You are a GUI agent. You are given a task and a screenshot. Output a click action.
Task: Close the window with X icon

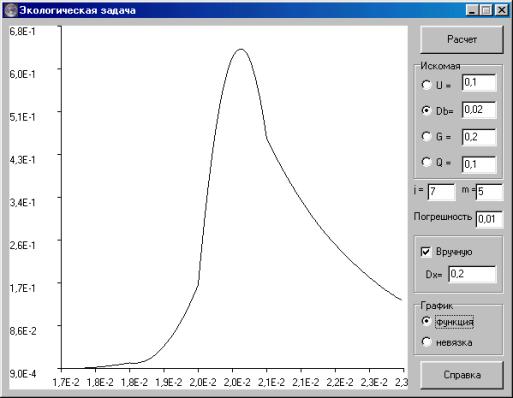click(x=501, y=10)
